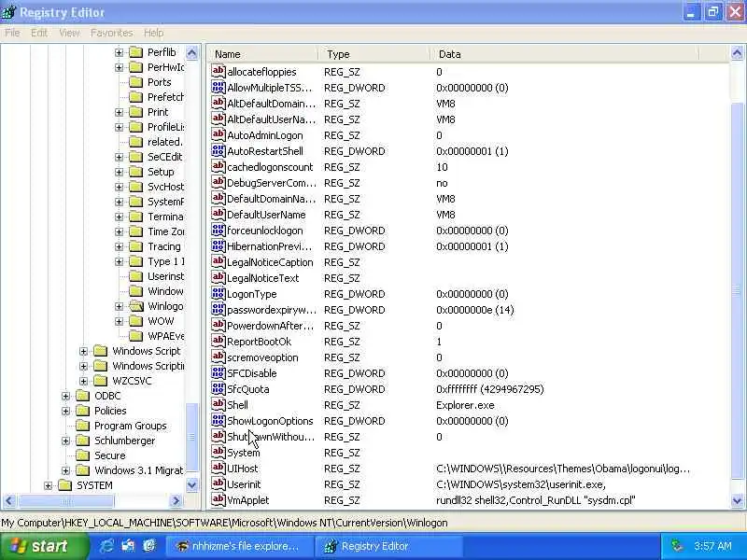Image resolution: width=747 pixels, height=560 pixels.
Task: Click the Start button
Action: [43, 546]
